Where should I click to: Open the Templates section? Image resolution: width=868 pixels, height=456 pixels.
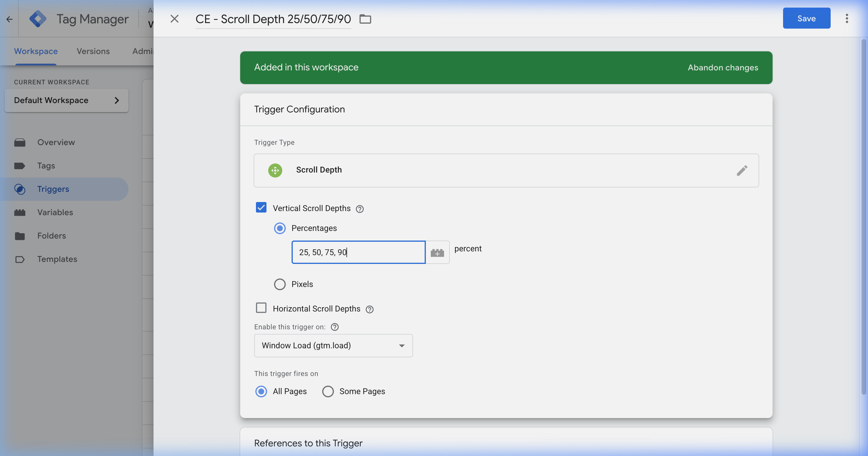(57, 259)
